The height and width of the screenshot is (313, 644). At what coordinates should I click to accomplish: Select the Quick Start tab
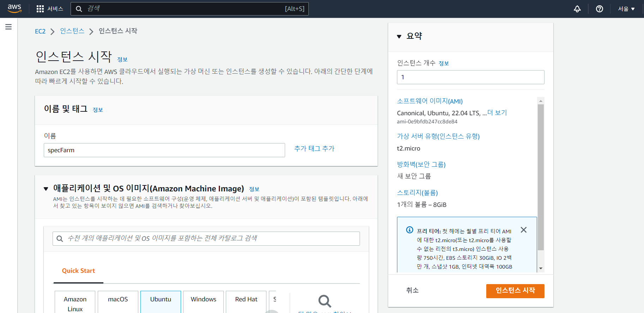78,271
